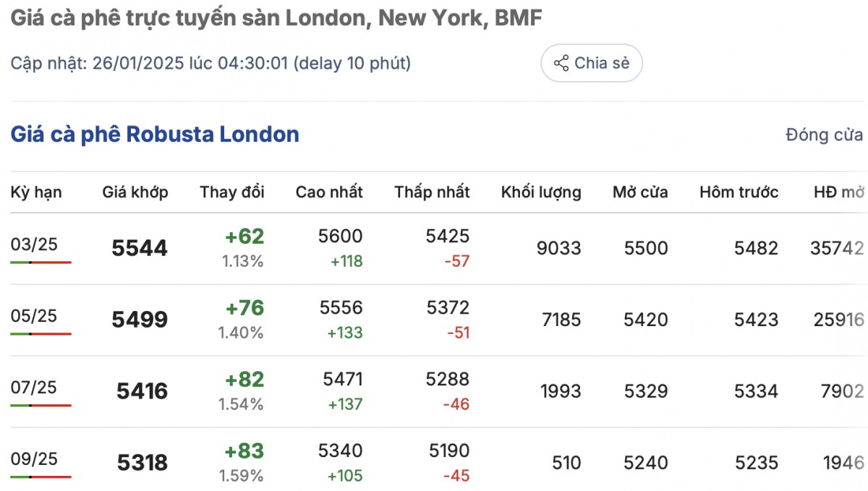Image resolution: width=868 pixels, height=491 pixels.
Task: Sort by Kỳ hạn column header
Action: [36, 192]
